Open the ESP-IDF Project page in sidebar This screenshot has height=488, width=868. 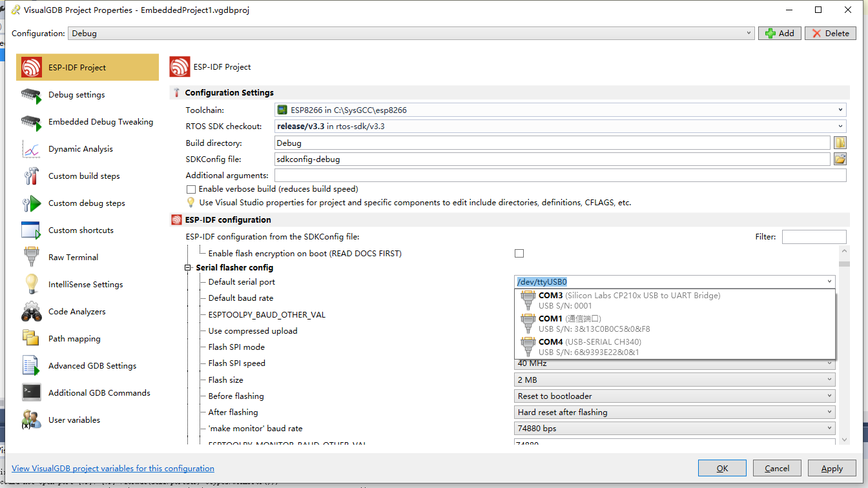click(x=87, y=67)
